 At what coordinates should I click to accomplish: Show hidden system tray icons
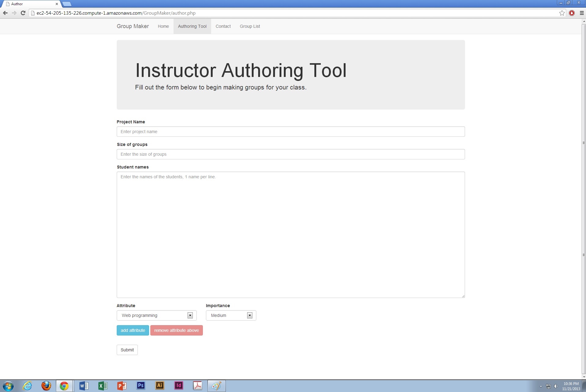coord(541,386)
